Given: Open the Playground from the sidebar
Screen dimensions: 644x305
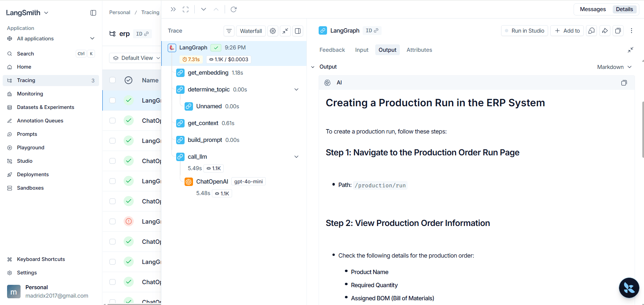Looking at the screenshot, I should [30, 147].
